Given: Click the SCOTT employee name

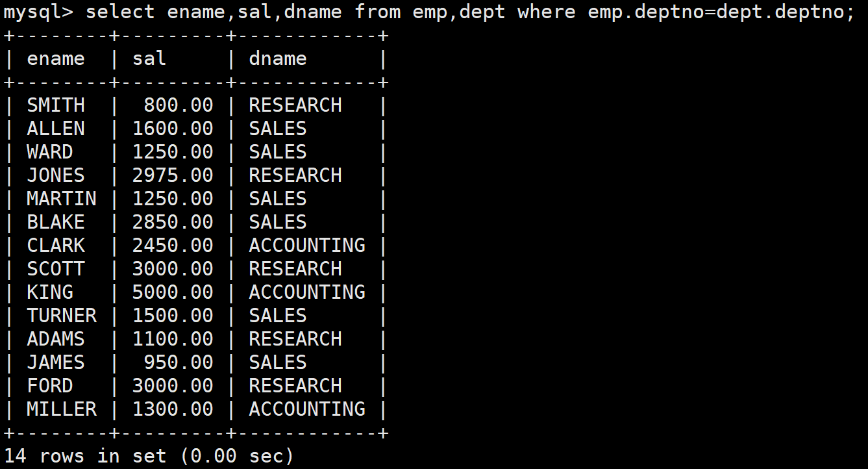Looking at the screenshot, I should (56, 269).
